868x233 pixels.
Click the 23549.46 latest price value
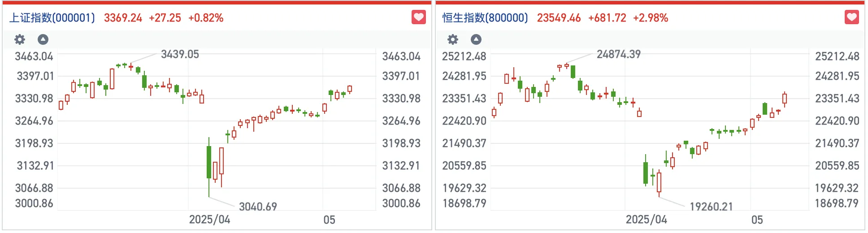[559, 18]
